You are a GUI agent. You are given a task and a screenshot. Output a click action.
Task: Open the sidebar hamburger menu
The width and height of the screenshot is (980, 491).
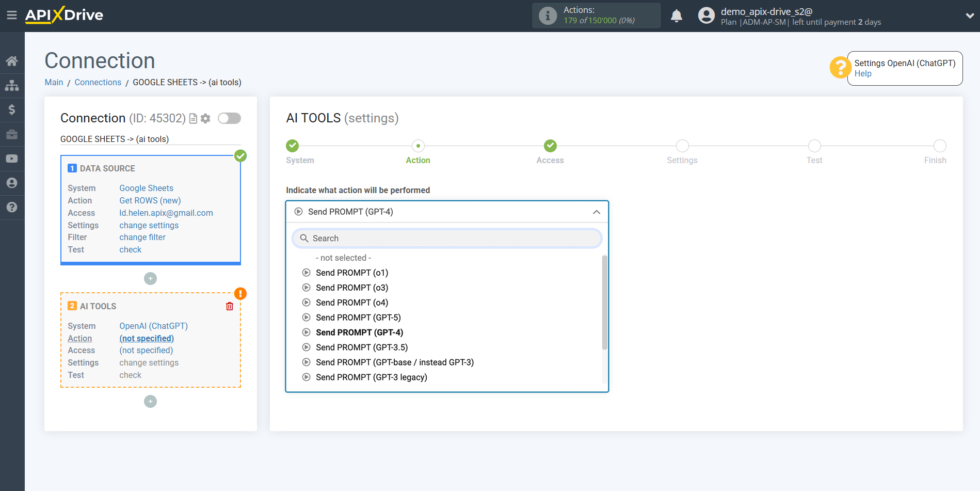tap(12, 15)
